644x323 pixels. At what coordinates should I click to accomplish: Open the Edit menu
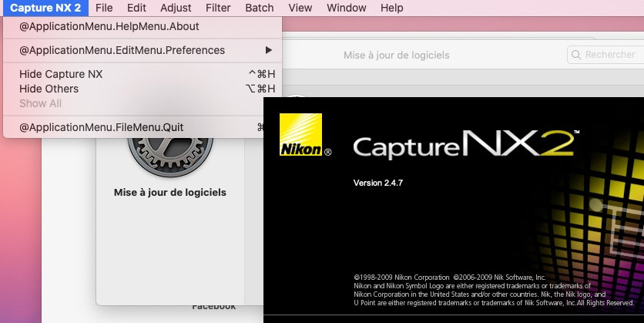coord(136,8)
